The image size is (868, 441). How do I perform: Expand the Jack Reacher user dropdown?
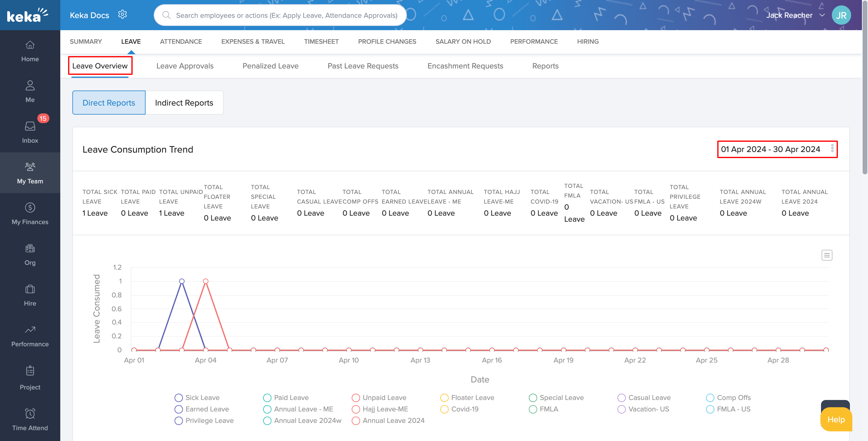pyautogui.click(x=822, y=15)
